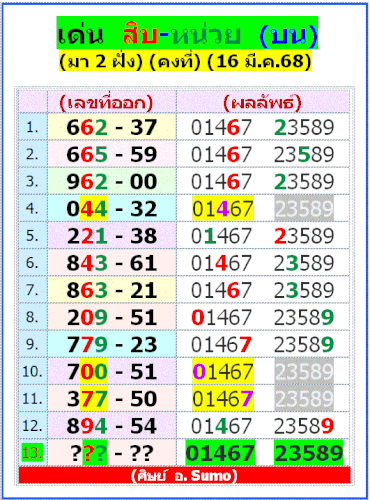The height and width of the screenshot is (500, 370).
Task: Click "23589" in row 3
Action: (x=304, y=182)
